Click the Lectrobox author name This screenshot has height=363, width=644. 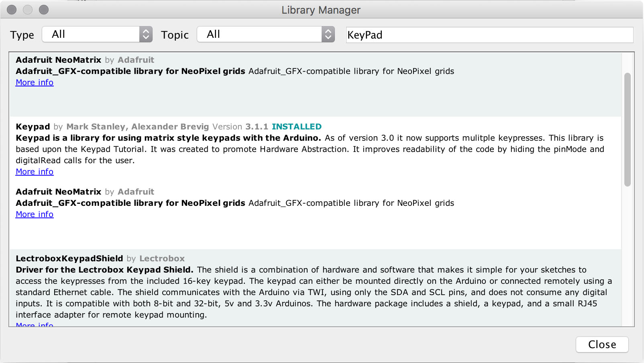[162, 258]
